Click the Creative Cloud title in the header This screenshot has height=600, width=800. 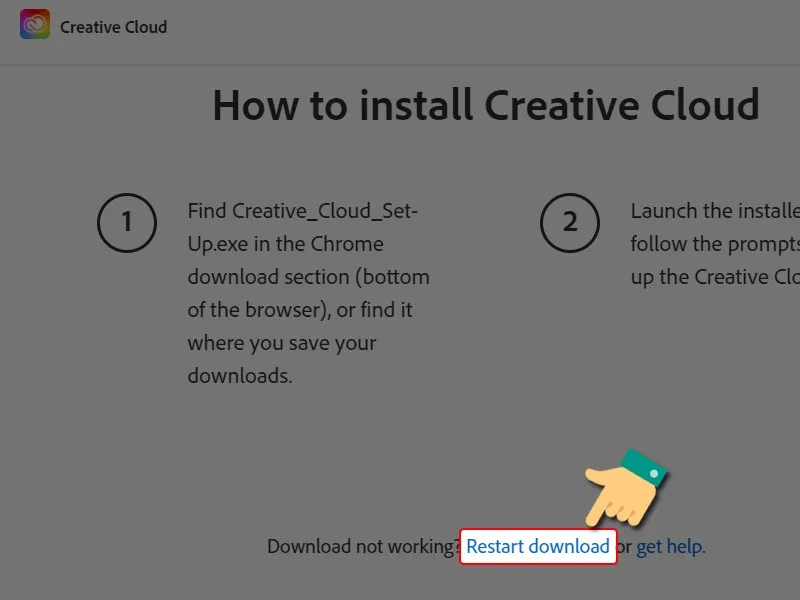[113, 27]
